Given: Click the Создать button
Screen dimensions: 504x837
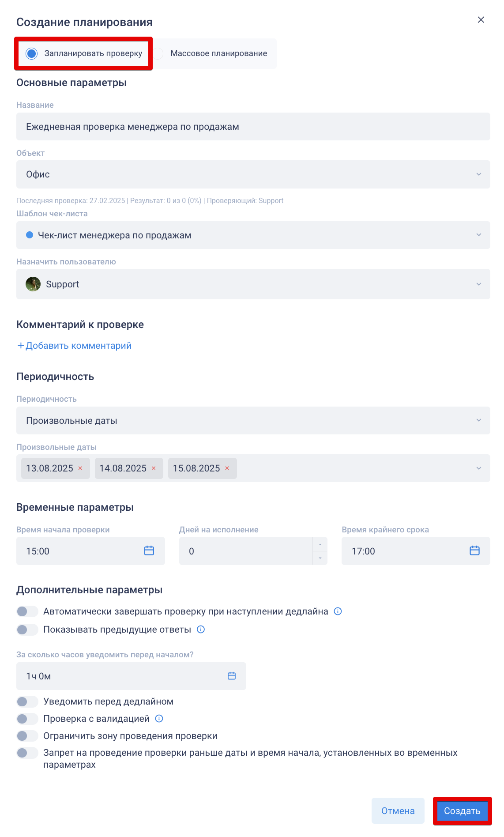Looking at the screenshot, I should [x=462, y=811].
